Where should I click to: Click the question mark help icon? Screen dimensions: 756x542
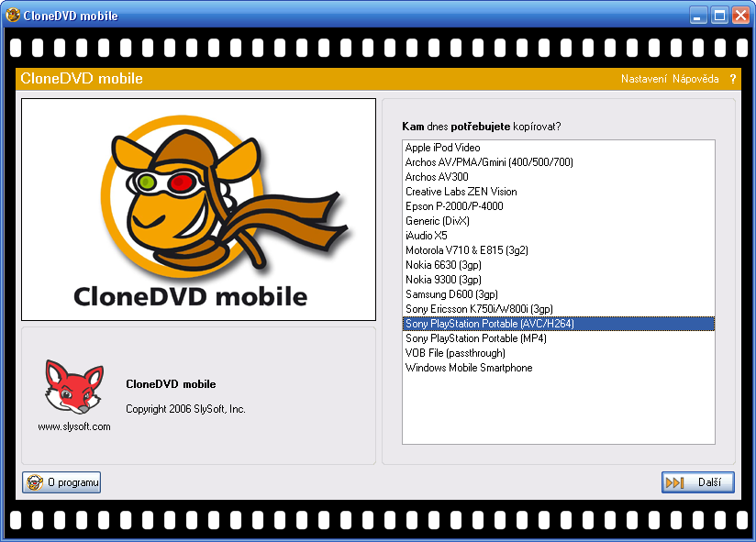pos(733,80)
